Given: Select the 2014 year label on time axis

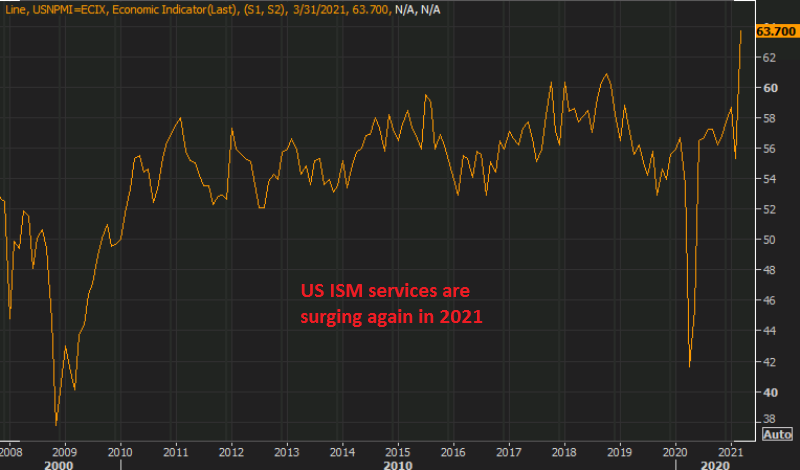Looking at the screenshot, I should [x=342, y=452].
